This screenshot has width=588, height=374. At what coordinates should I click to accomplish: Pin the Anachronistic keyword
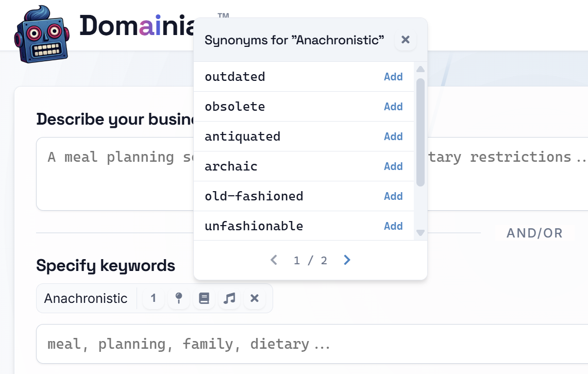[x=179, y=298]
